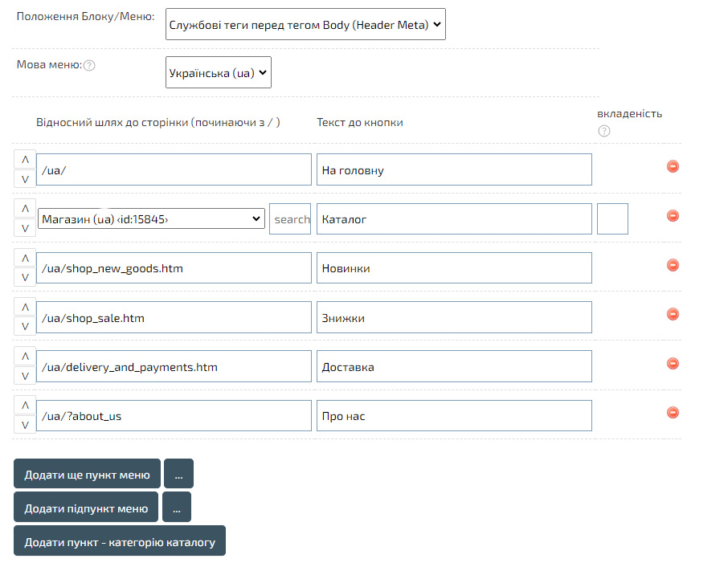The image size is (728, 571).
Task: Click 'Додати підпункт меню' button
Action: pos(86,508)
